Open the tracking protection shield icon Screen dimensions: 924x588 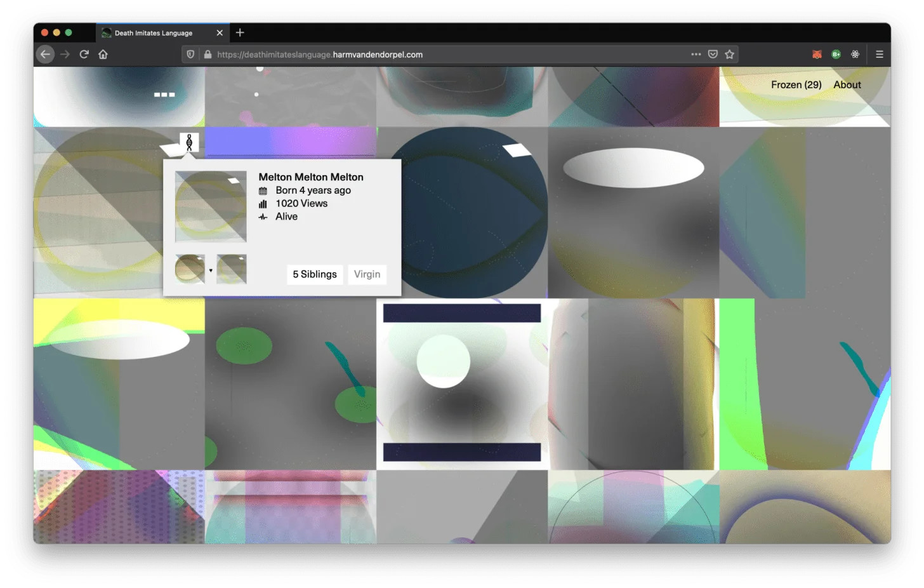(x=190, y=55)
